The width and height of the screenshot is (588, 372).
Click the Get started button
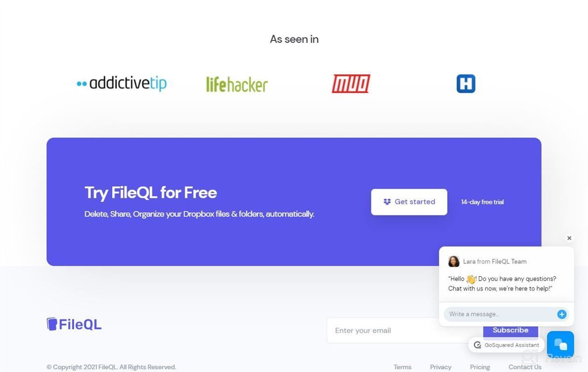pyautogui.click(x=409, y=202)
